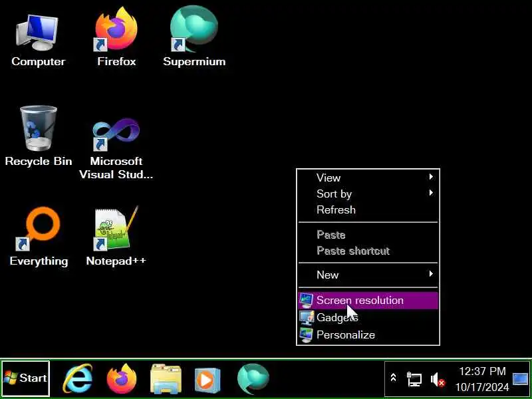Open the muted volume tray icon
The height and width of the screenshot is (399, 532).
coord(438,379)
